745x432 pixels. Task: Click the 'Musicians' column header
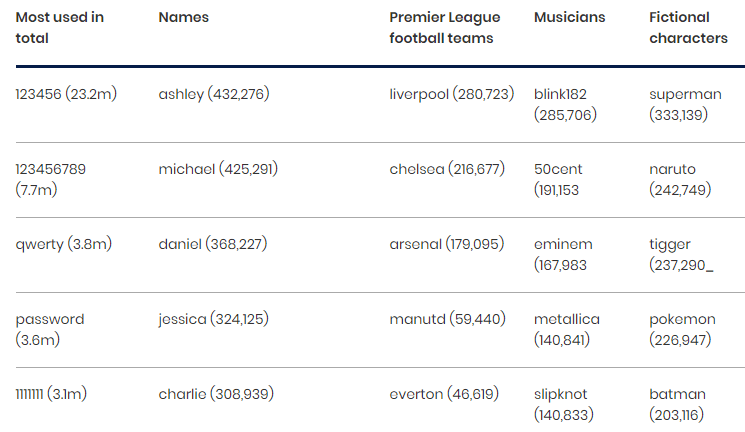click(x=569, y=18)
